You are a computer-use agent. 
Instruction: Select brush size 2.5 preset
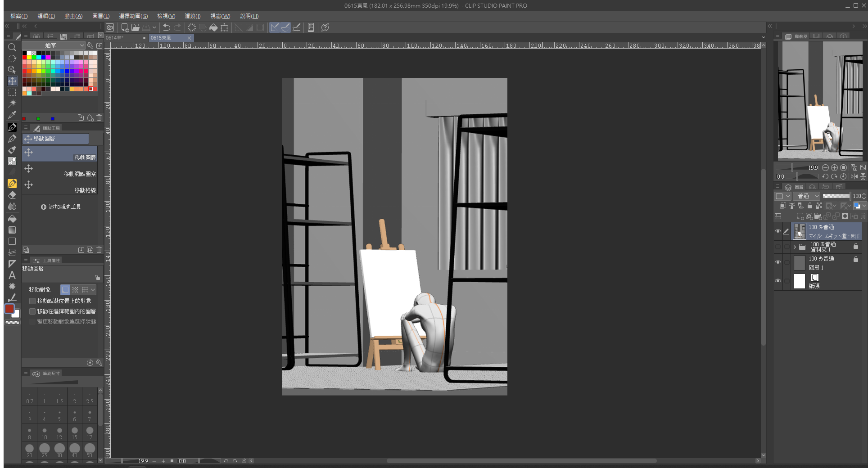pyautogui.click(x=90, y=397)
